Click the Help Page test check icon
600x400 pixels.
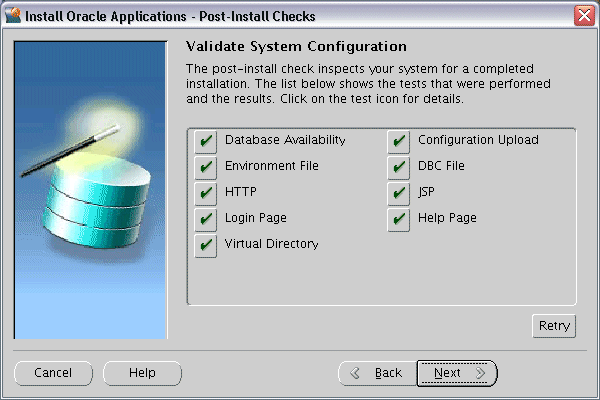tap(398, 219)
